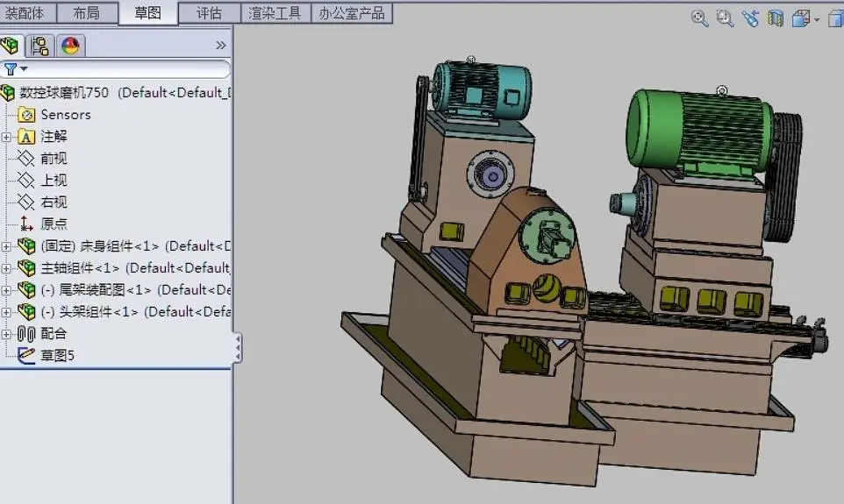Click the 床身组件 assembly icon

(x=26, y=246)
